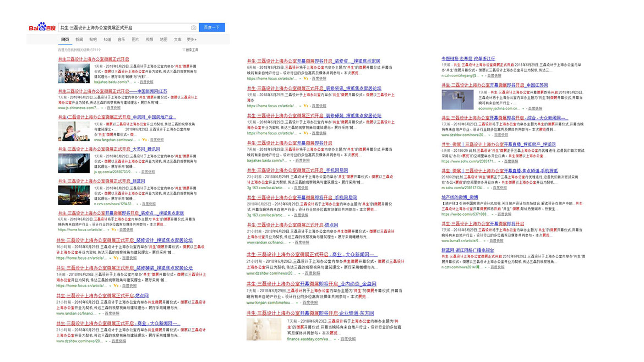This screenshot has height=362, width=644.
Task: Open 百度快照 for www.buma9.cn result
Action: pos(496,240)
